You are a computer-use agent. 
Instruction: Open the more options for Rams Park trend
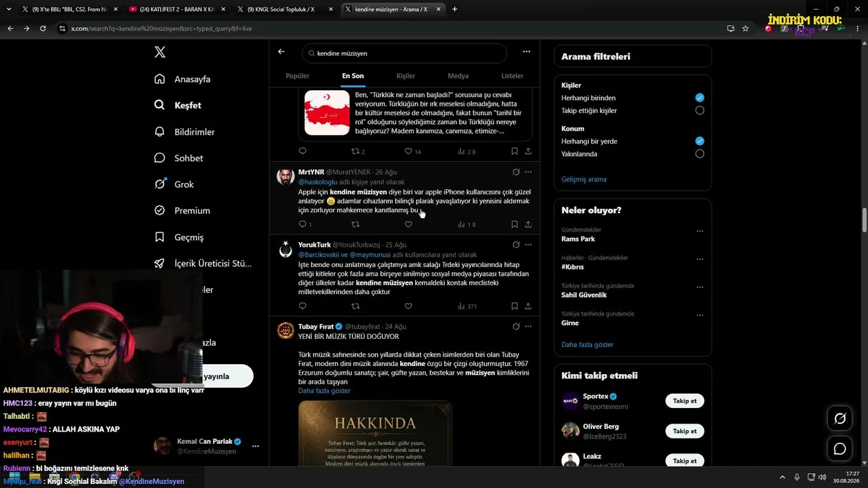click(x=700, y=231)
